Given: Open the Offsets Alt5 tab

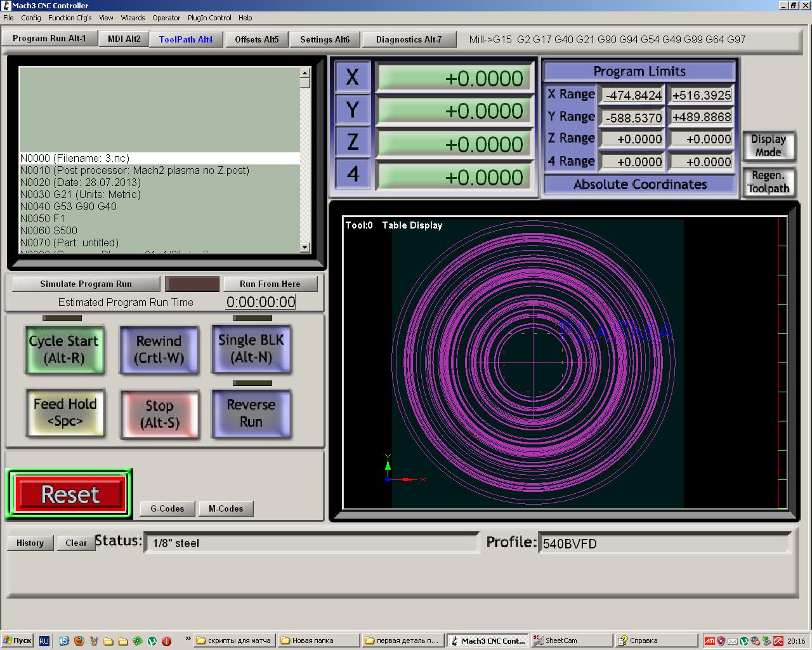Looking at the screenshot, I should [x=256, y=39].
